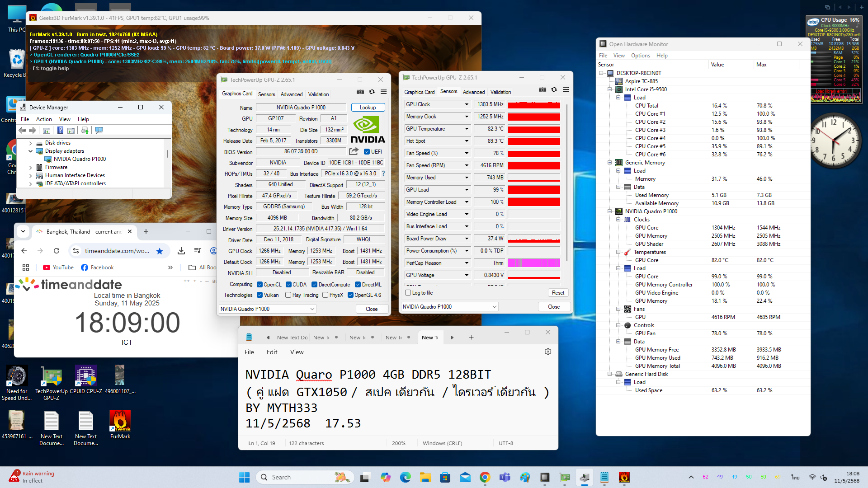Open Notepad settings gear icon

(x=547, y=352)
